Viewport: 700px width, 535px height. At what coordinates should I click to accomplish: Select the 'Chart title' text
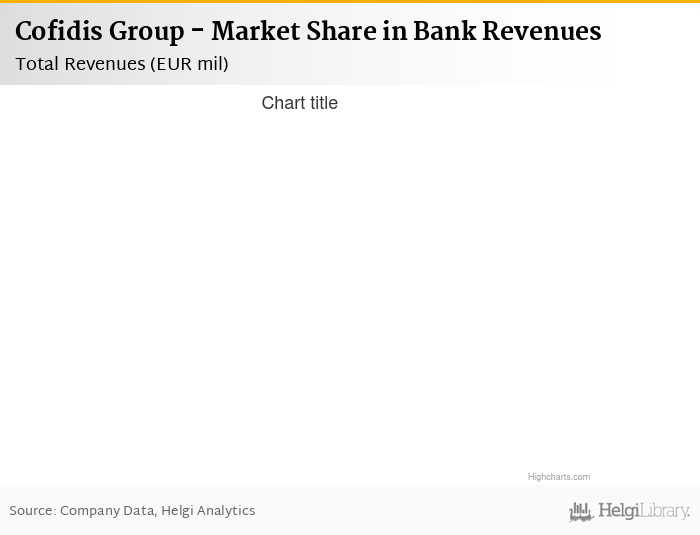(x=299, y=103)
